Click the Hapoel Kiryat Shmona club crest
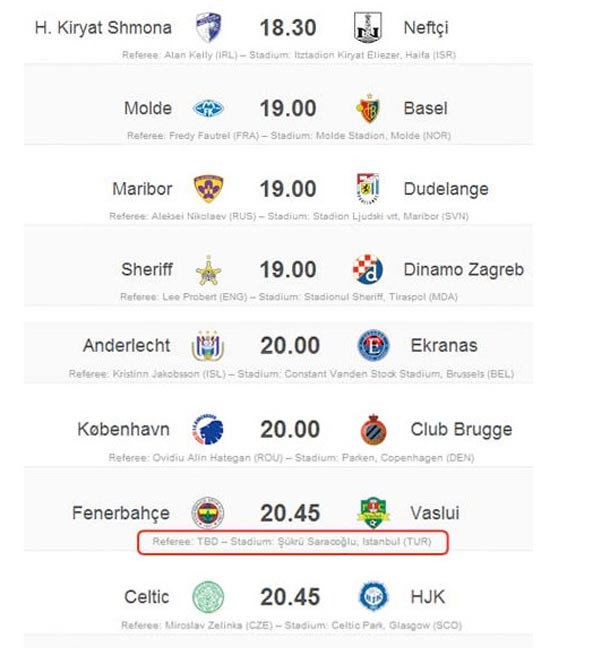Image resolution: width=610 pixels, height=664 pixels. coord(208,27)
